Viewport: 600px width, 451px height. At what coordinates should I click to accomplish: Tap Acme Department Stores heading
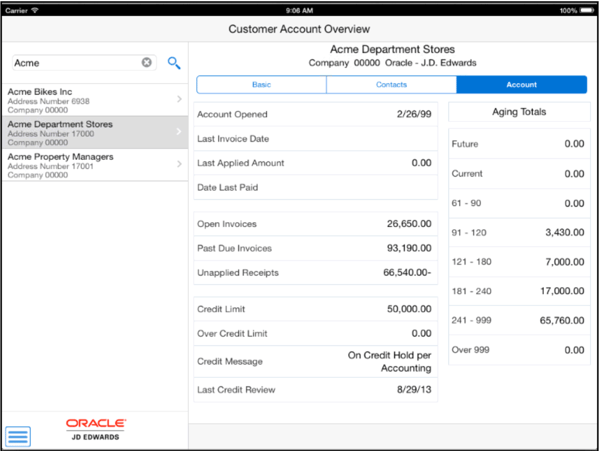point(393,49)
